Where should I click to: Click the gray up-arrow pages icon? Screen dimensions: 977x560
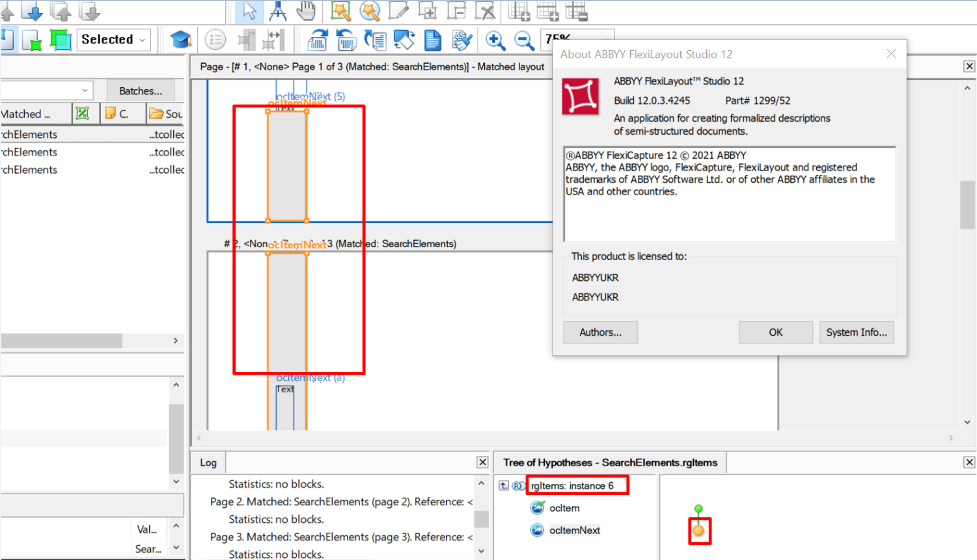pos(61,11)
